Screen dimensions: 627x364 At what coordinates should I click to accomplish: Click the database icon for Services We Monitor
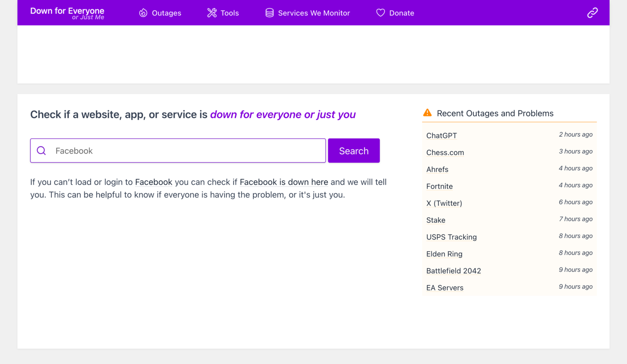tap(269, 13)
